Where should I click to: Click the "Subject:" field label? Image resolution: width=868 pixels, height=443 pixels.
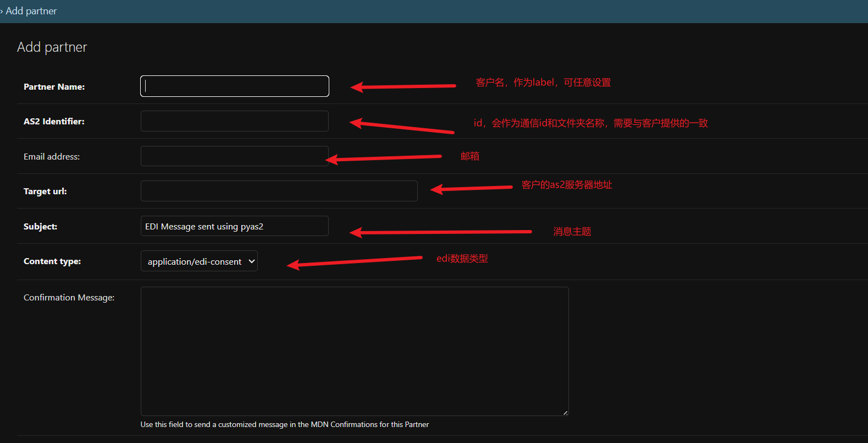tap(40, 227)
